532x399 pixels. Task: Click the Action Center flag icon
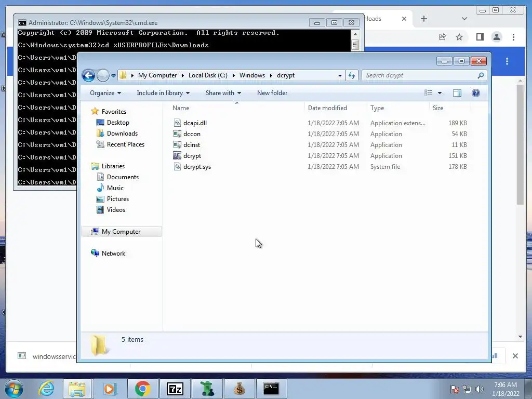click(x=455, y=389)
